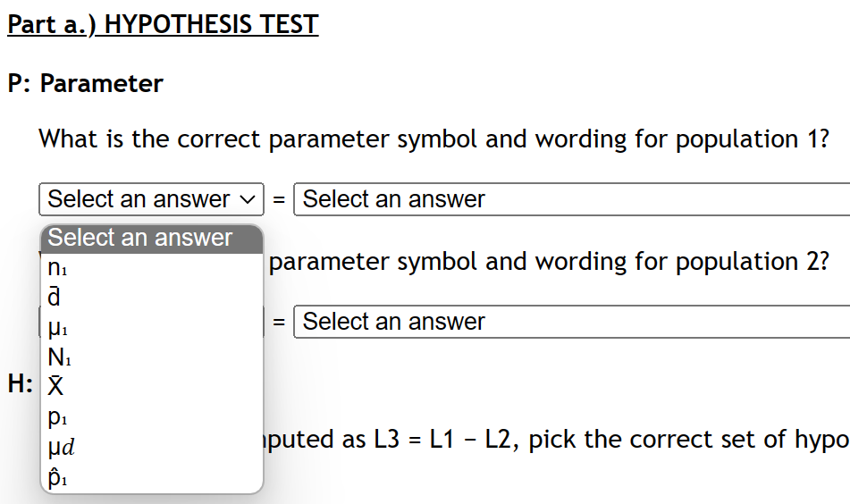
Task: Open the population 1 wording dropdown
Action: pyautogui.click(x=572, y=199)
